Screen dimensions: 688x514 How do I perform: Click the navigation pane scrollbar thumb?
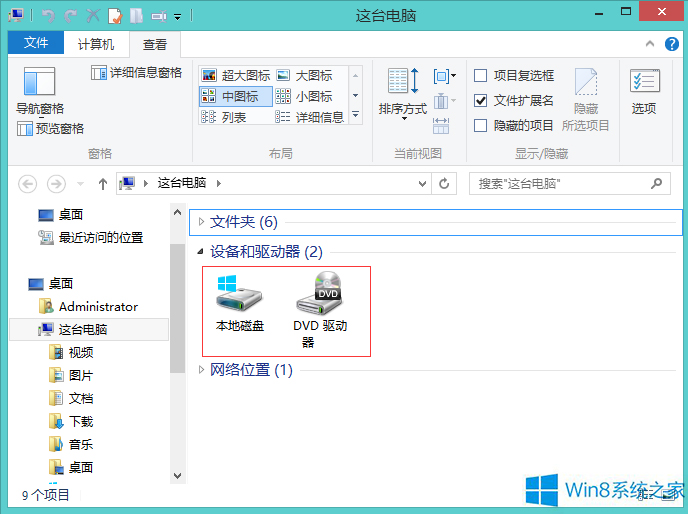[177, 308]
